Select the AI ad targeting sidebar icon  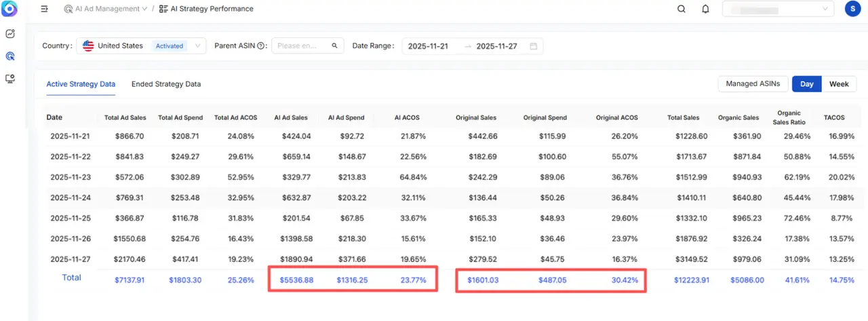(10, 56)
